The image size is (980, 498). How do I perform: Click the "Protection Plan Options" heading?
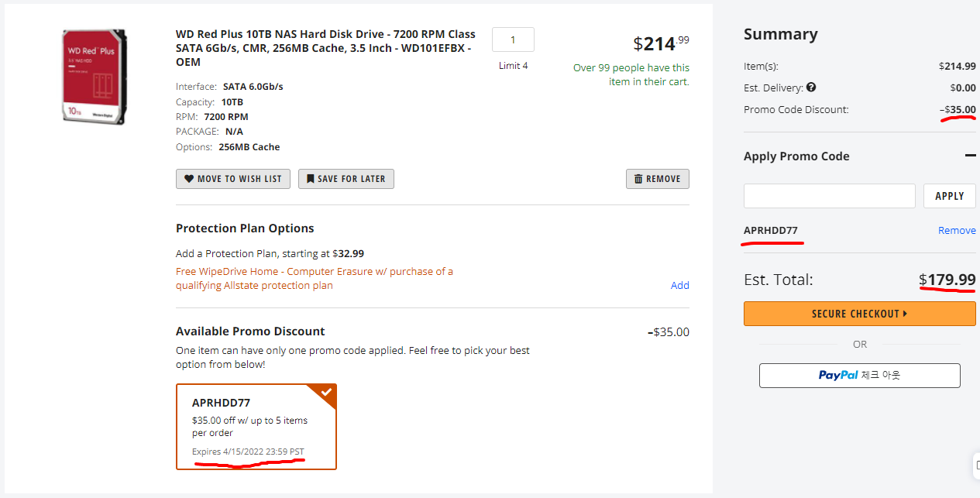pos(245,228)
